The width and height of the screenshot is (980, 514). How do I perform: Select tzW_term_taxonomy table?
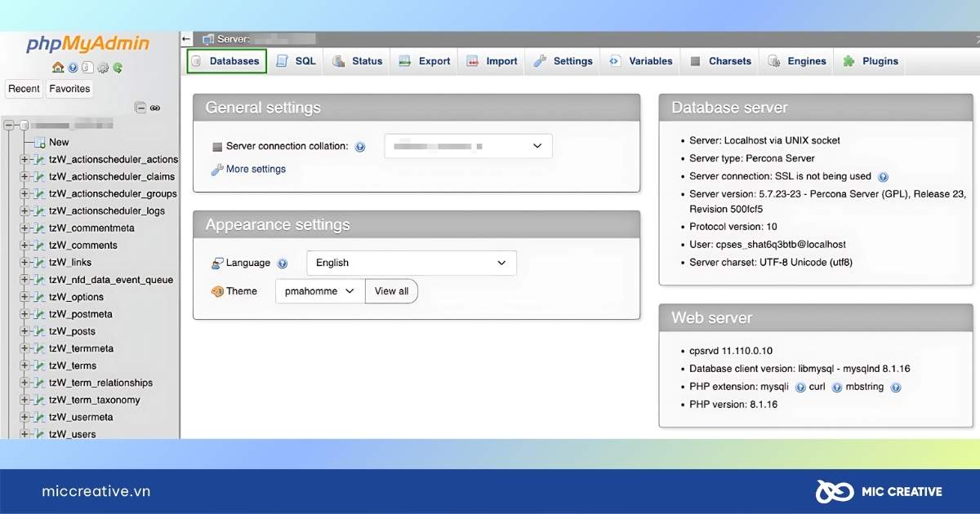point(95,400)
